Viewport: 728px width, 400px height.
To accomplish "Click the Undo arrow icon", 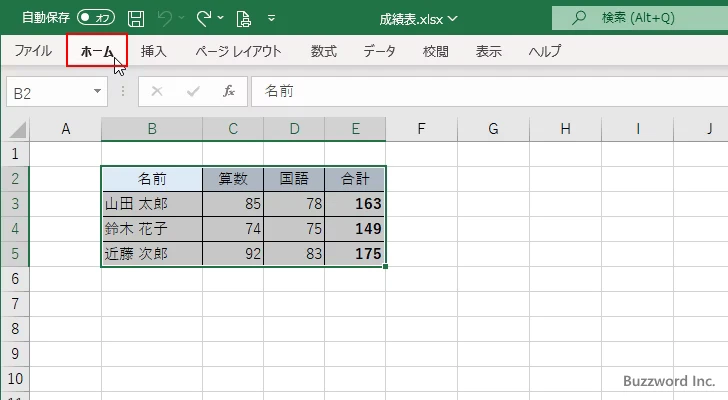I will [164, 19].
